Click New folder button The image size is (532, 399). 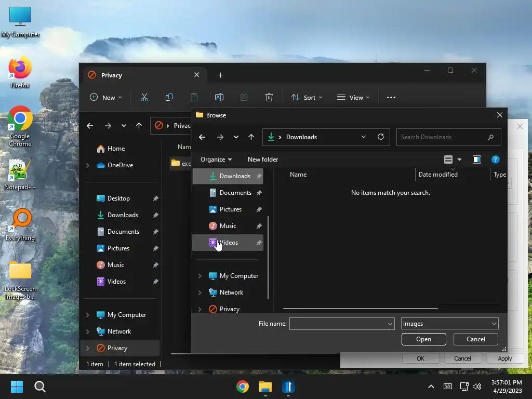(x=263, y=159)
